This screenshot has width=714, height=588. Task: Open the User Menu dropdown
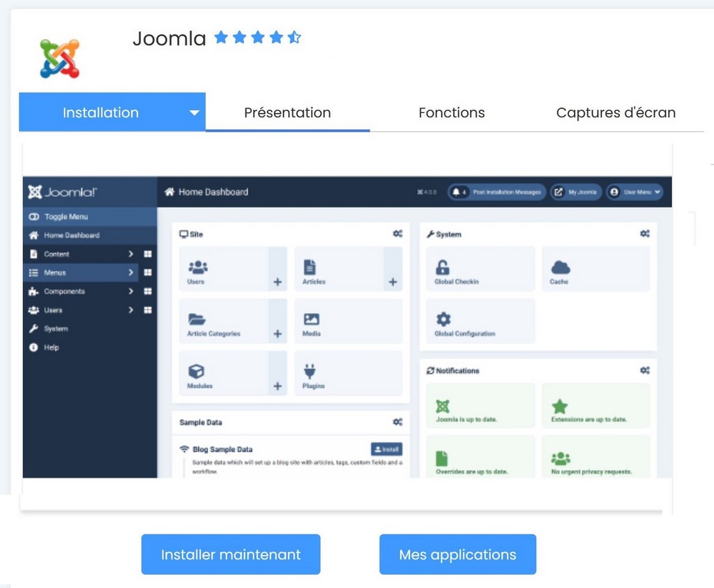(x=634, y=192)
